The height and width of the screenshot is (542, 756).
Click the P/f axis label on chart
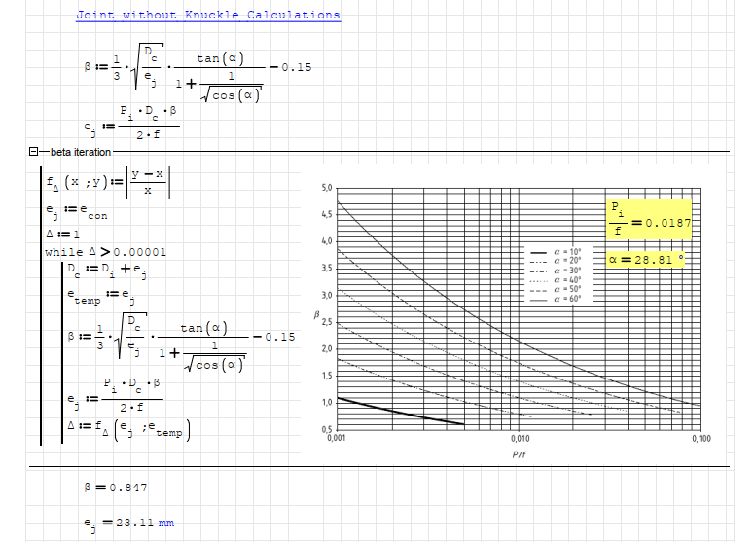pos(519,454)
